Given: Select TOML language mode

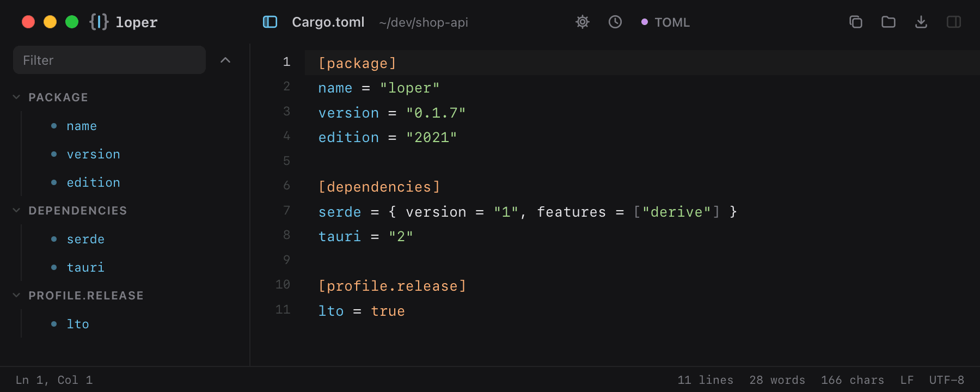Looking at the screenshot, I should pos(665,22).
